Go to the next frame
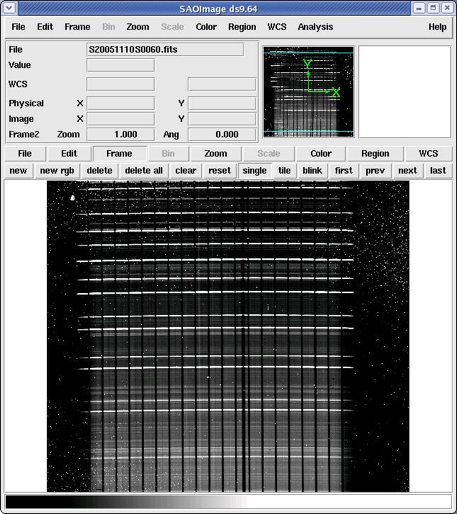Screen dimensions: 457x514 407,171
